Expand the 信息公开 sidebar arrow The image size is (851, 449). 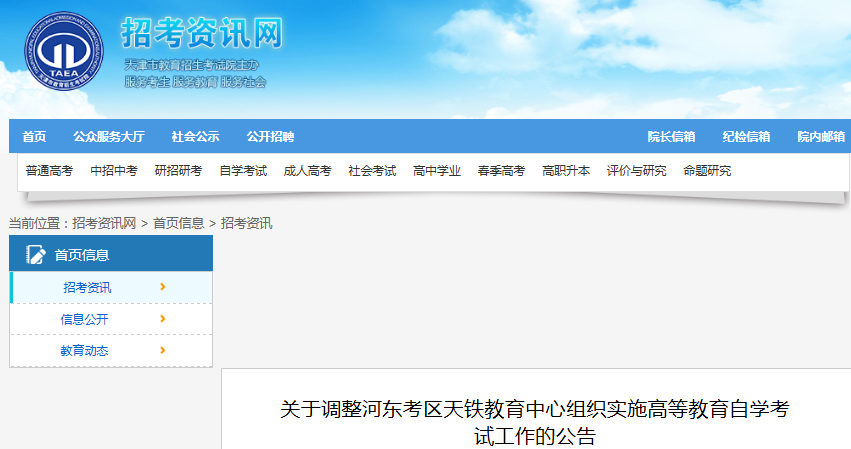(x=162, y=319)
